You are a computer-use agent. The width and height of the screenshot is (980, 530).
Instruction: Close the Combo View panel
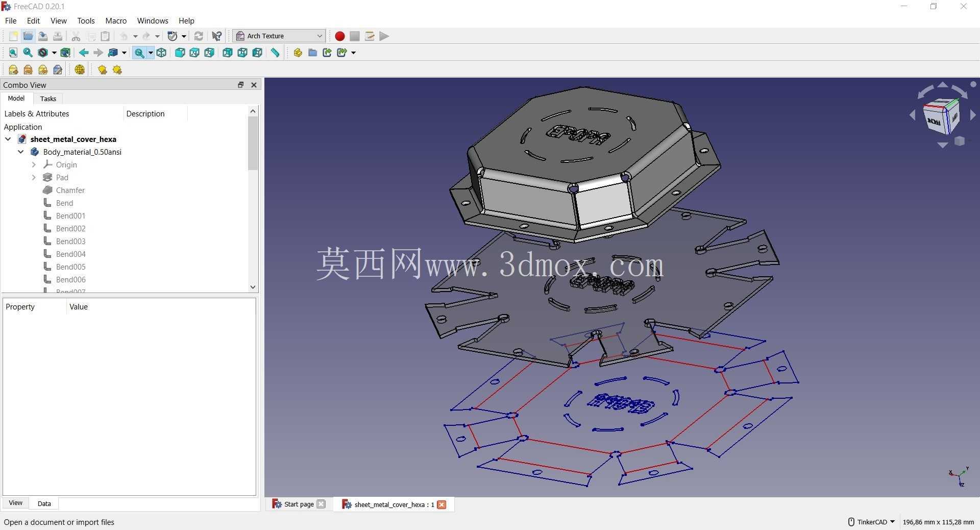pos(254,85)
